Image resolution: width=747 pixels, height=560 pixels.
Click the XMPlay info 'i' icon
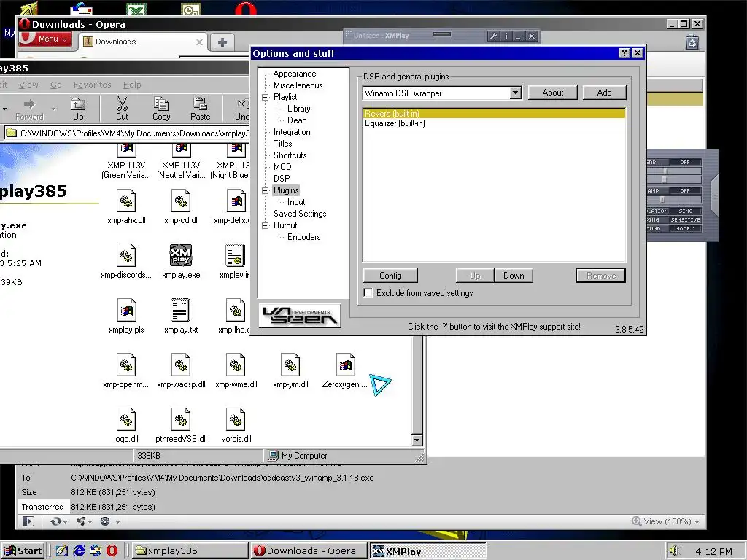click(x=506, y=36)
